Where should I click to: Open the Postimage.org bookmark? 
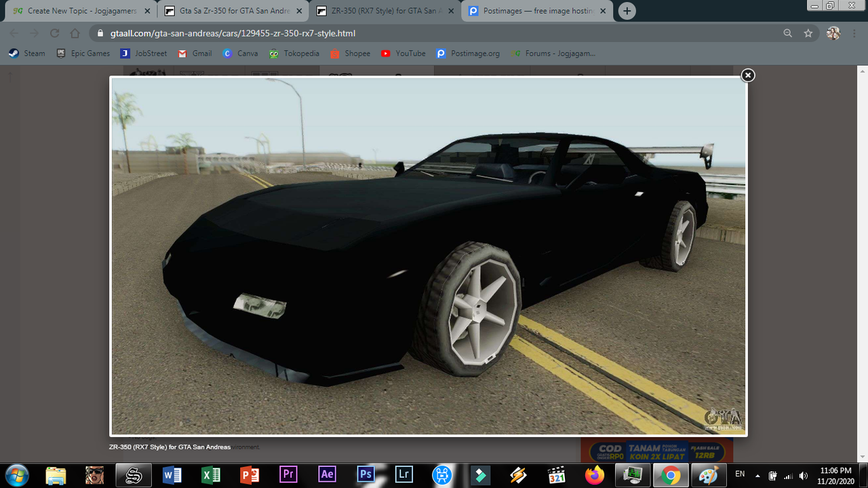[x=468, y=54]
